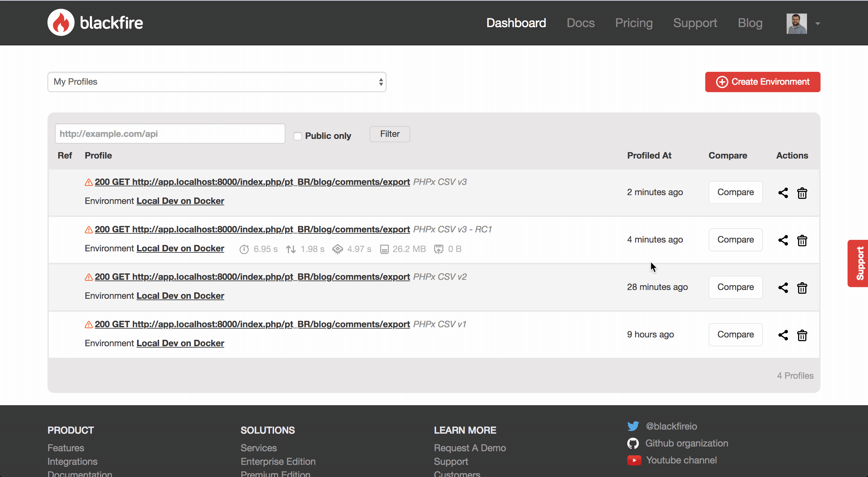Open the My Profiles dropdown
The image size is (868, 477).
tap(217, 82)
